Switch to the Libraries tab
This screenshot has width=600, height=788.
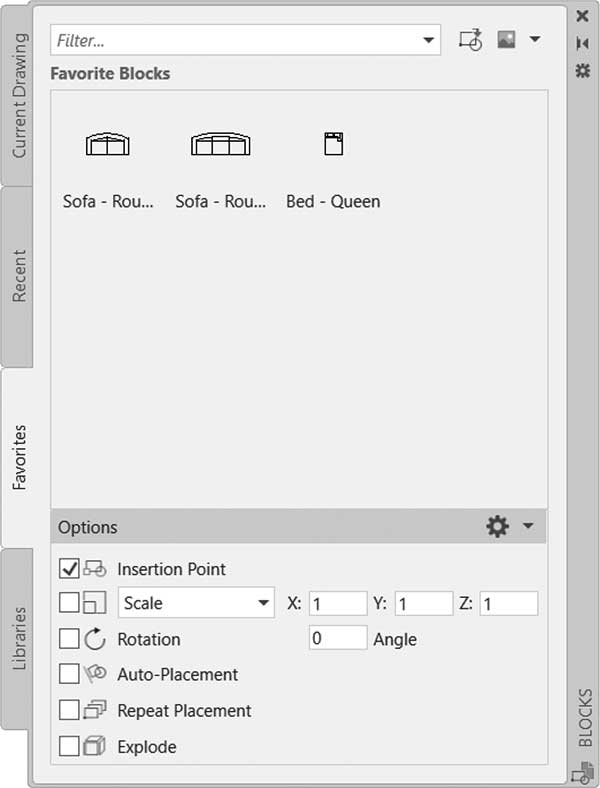coord(19,638)
